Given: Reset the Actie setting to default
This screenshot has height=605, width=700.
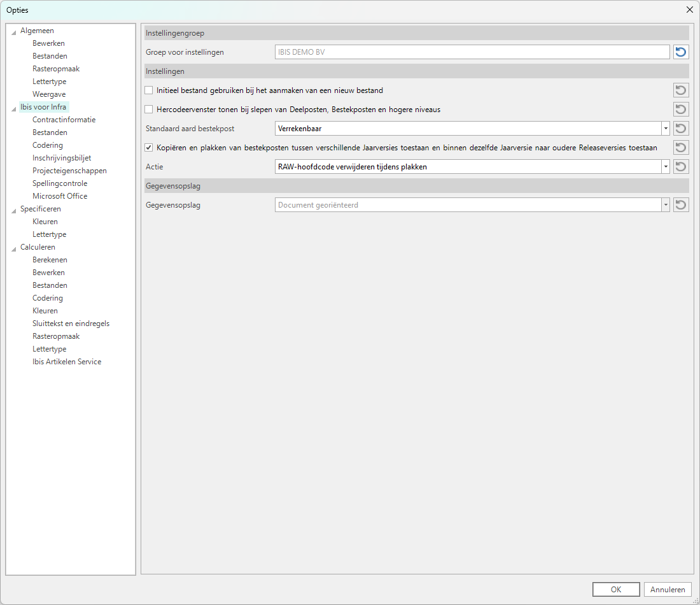Looking at the screenshot, I should point(681,167).
